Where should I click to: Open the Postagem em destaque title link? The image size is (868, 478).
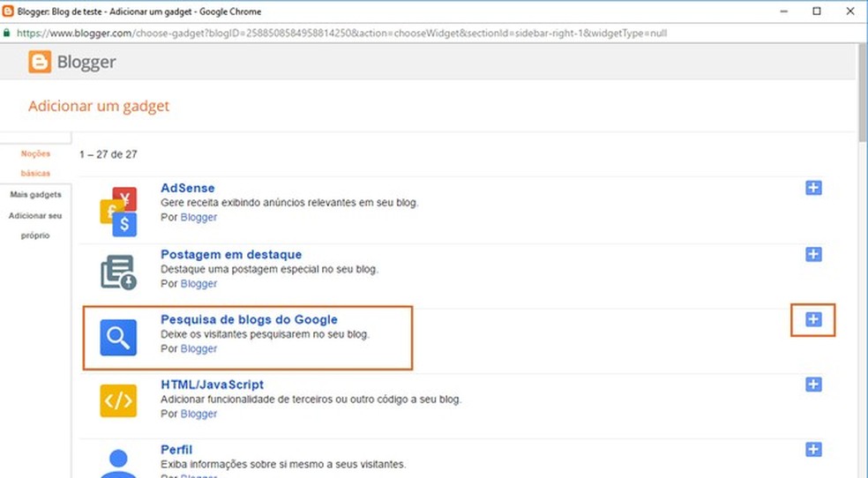(231, 255)
